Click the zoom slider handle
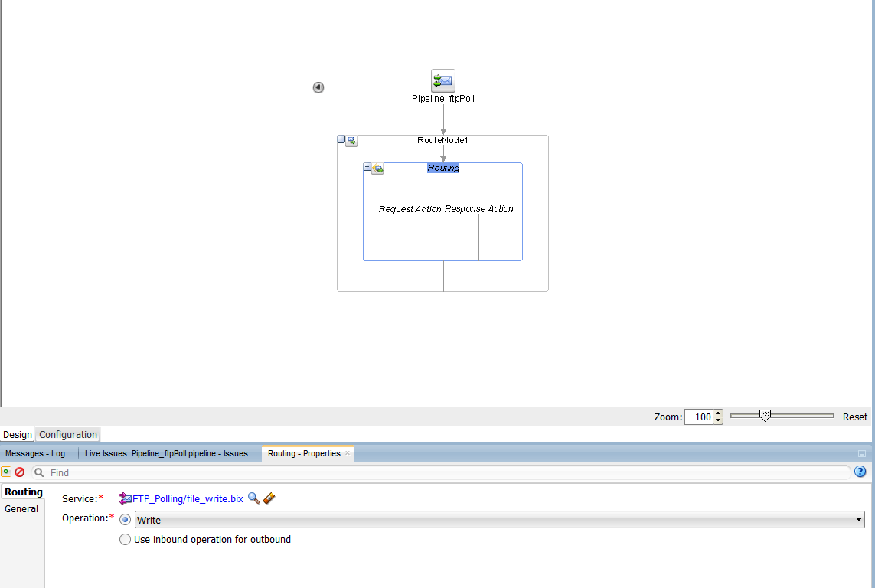This screenshot has width=875, height=588. pos(764,416)
